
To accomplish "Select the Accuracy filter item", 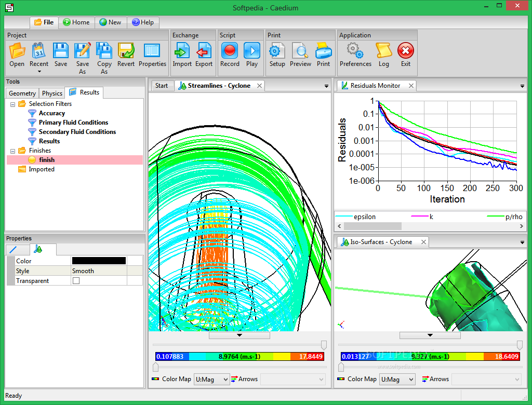I will 51,113.
